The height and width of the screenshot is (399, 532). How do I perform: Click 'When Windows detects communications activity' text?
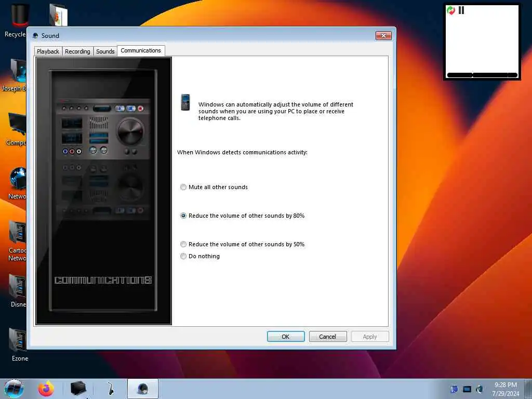(242, 152)
